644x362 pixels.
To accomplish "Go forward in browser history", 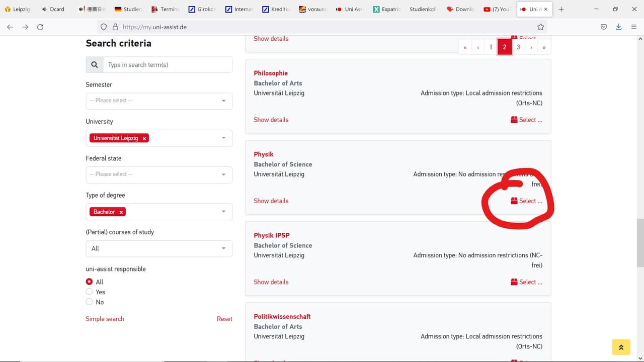I will [x=25, y=27].
